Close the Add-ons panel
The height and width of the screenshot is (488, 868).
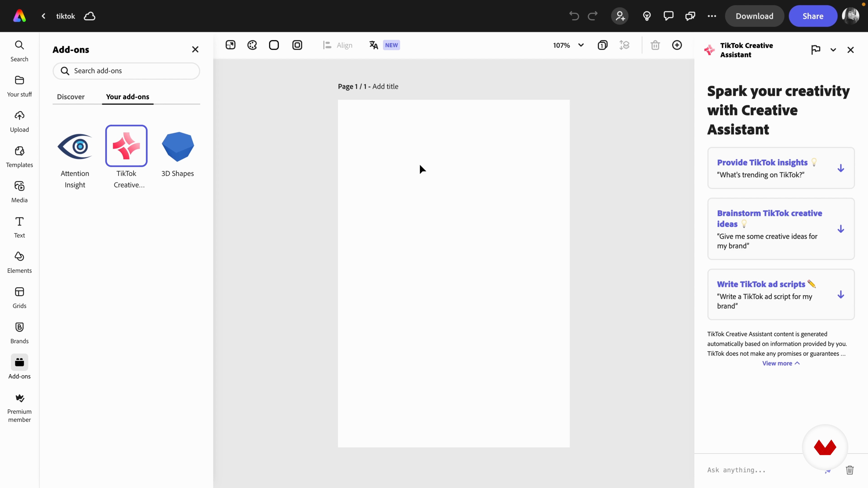(195, 49)
